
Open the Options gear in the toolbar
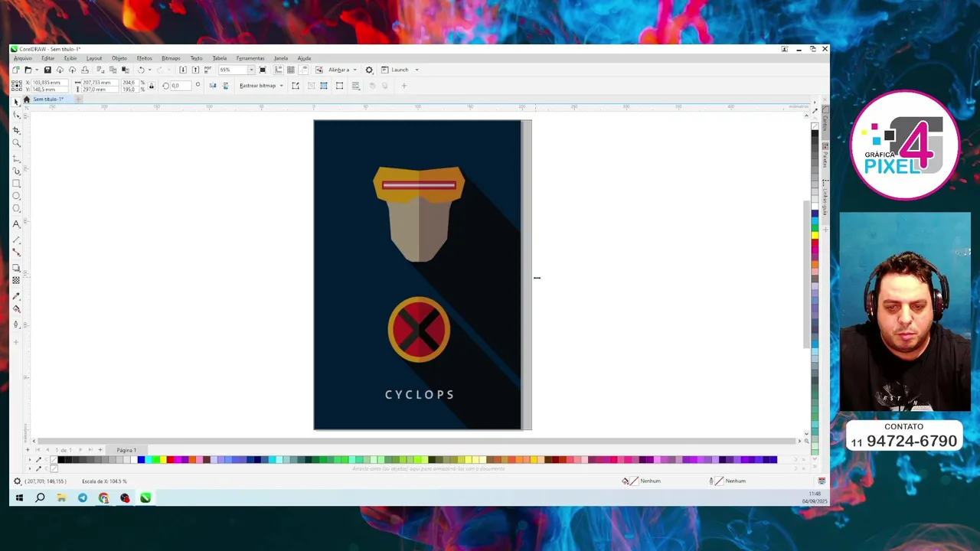[369, 70]
